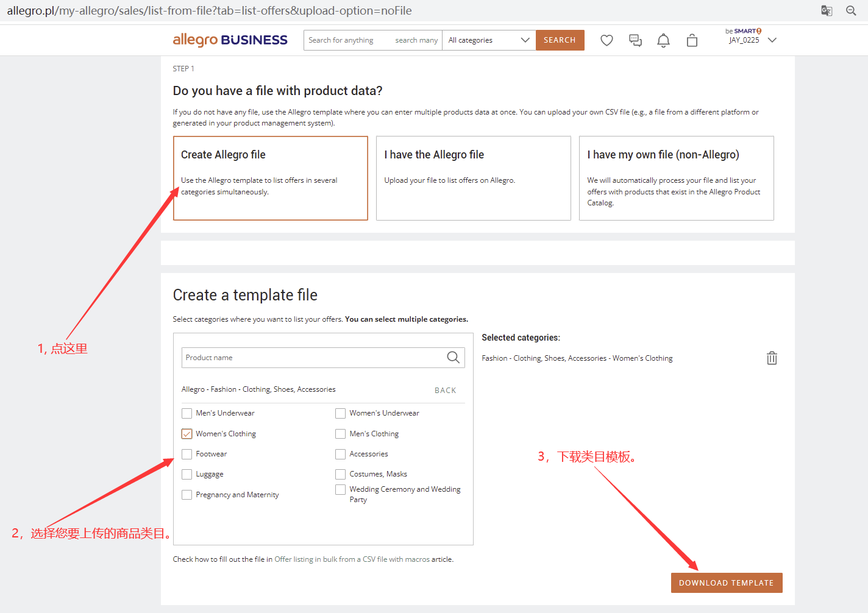Open the All categories dropdown

point(489,40)
